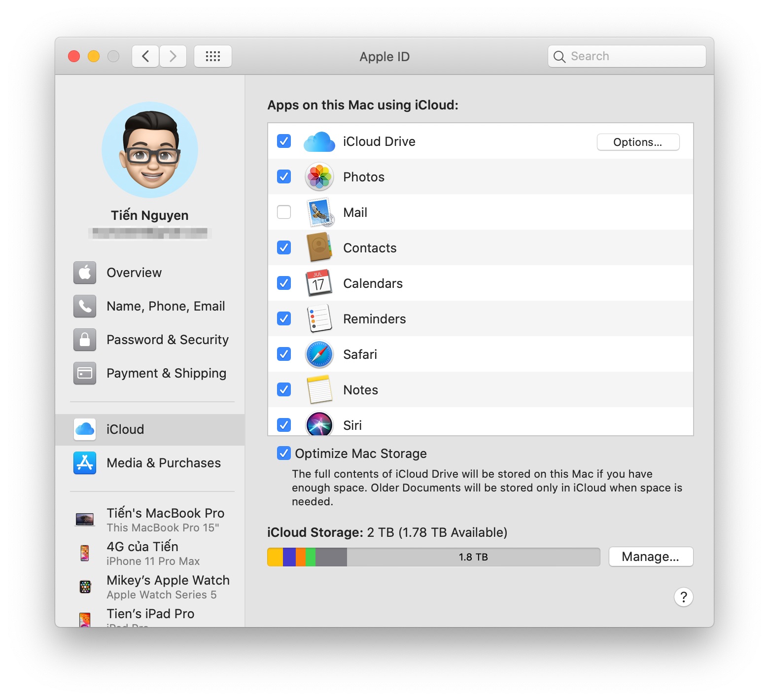Click the MacBook Pro device icon
The width and height of the screenshot is (769, 700).
tap(85, 520)
